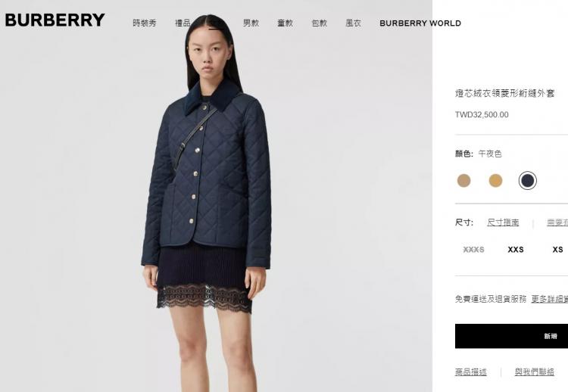Open the BURBERRY WORLD menu
Screen dimensions: 568x392
[x=420, y=23]
